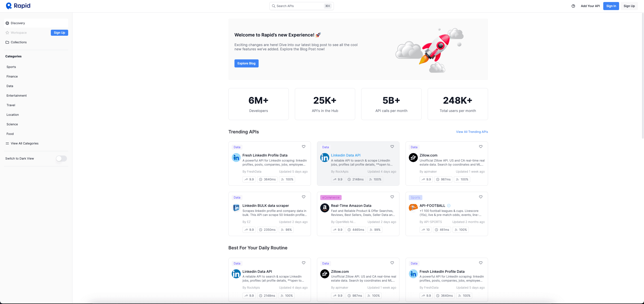Favorite the Real-Time Amazon Data card
The width and height of the screenshot is (644, 304).
coord(392,197)
